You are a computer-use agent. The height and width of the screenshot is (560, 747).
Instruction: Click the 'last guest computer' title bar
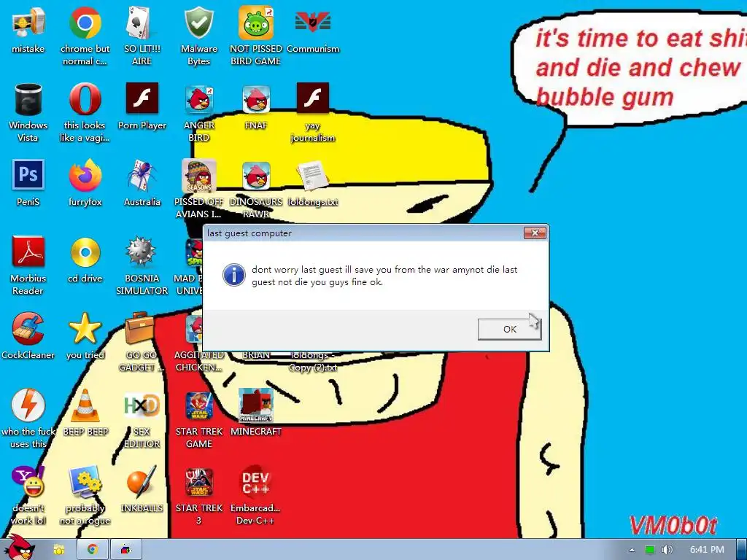[362, 233]
